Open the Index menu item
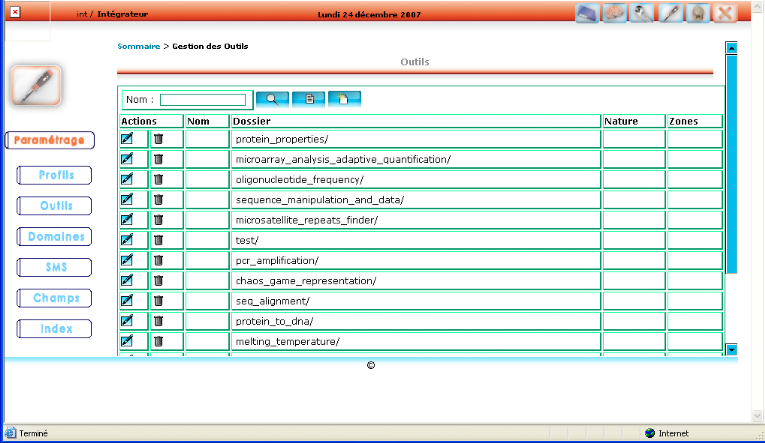The image size is (765, 443). (x=54, y=329)
